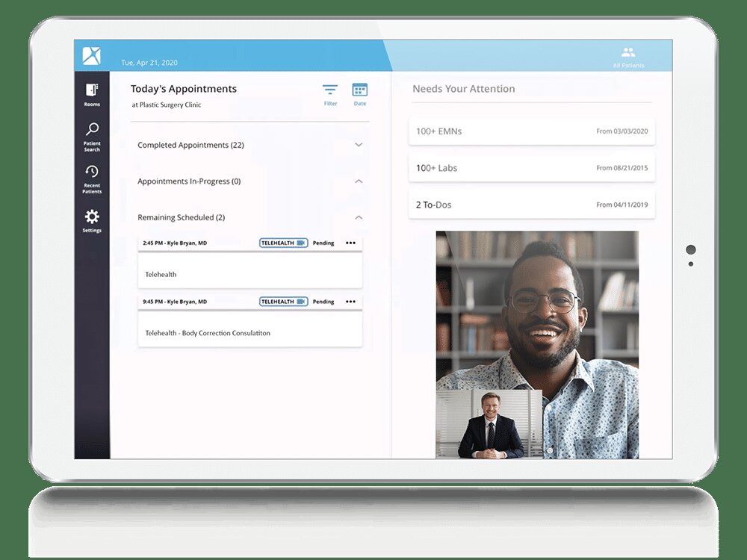This screenshot has width=747, height=560.
Task: Open the more options menu for 9:45 PM appointment
Action: pyautogui.click(x=350, y=302)
